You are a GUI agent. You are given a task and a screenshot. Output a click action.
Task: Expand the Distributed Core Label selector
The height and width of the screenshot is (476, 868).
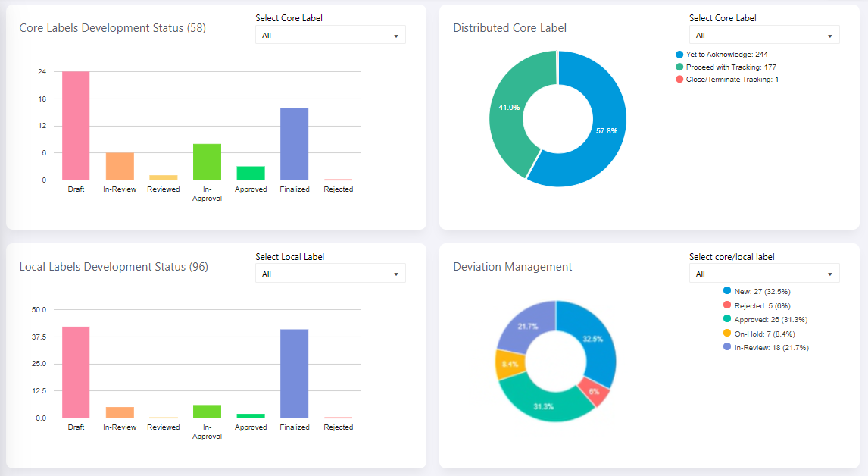tap(763, 35)
